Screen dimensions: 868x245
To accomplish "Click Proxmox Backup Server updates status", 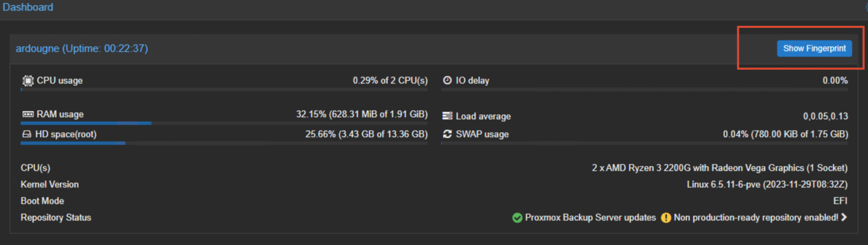I will pyautogui.click(x=590, y=218).
